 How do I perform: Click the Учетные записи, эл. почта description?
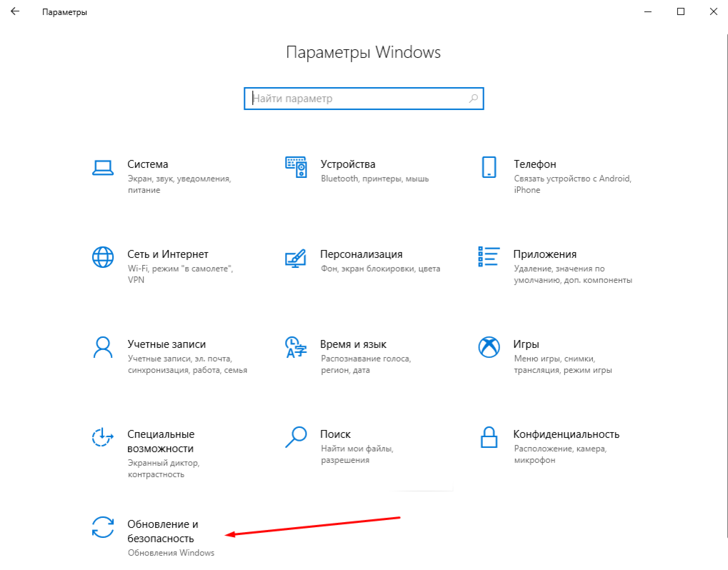187,364
